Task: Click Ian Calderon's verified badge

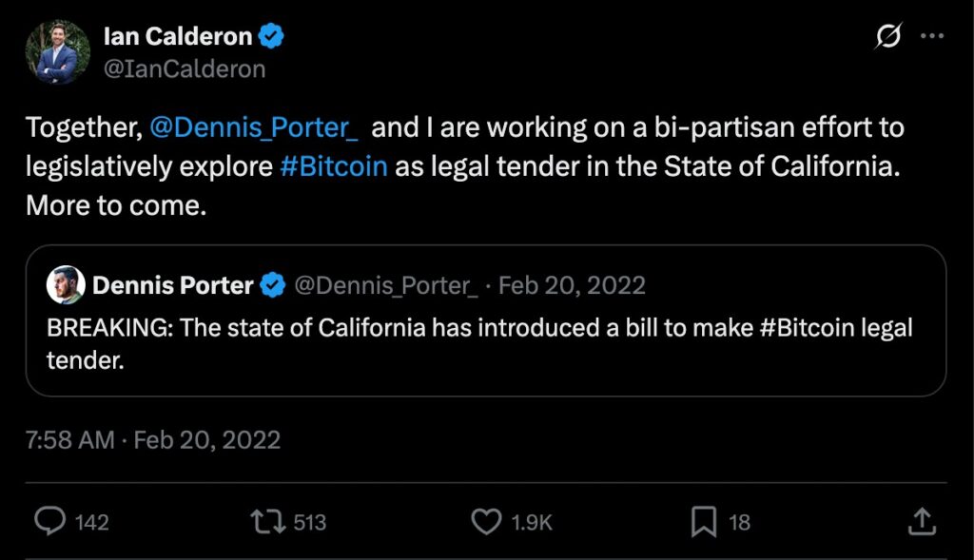Action: tap(273, 37)
